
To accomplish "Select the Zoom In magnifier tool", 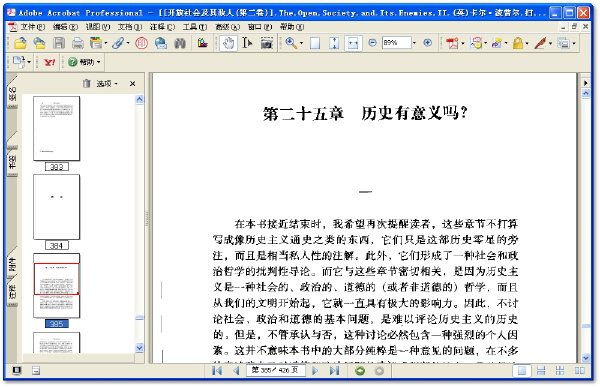I will pyautogui.click(x=291, y=42).
